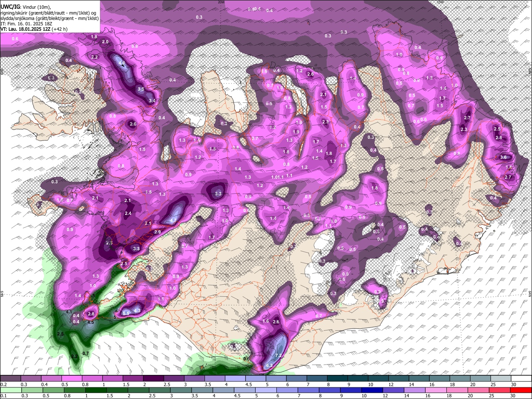Click the 5.5 value on the southwest peninsula

pos(126,313)
